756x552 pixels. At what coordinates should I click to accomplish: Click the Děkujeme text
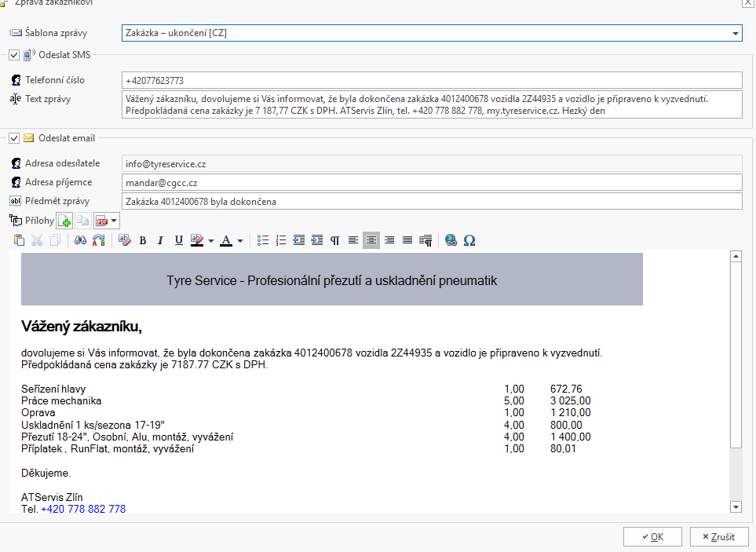tap(46, 473)
